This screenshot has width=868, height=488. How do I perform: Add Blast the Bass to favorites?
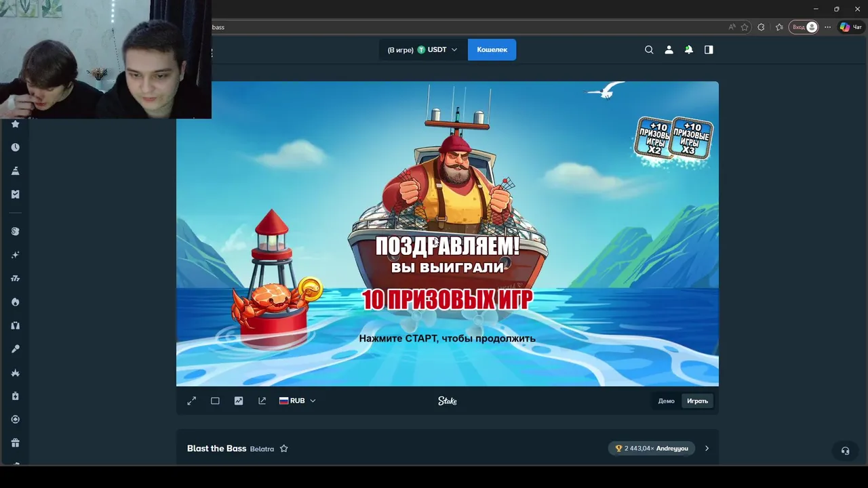284,449
